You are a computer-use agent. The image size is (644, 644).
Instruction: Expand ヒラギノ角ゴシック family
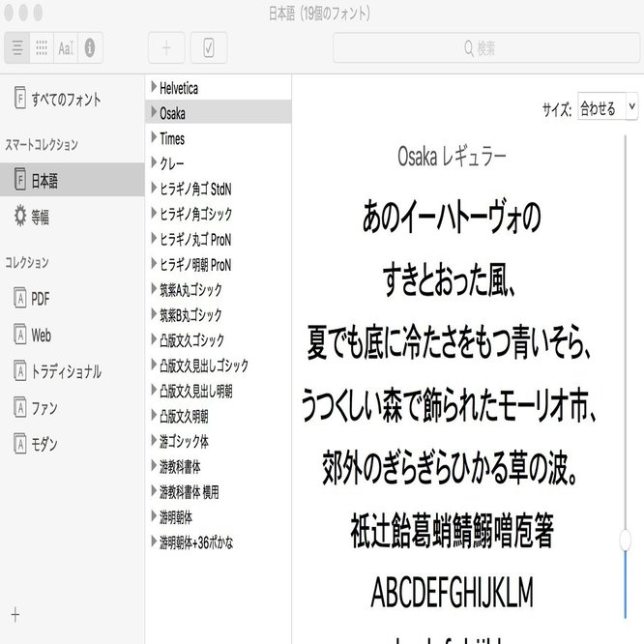click(154, 213)
